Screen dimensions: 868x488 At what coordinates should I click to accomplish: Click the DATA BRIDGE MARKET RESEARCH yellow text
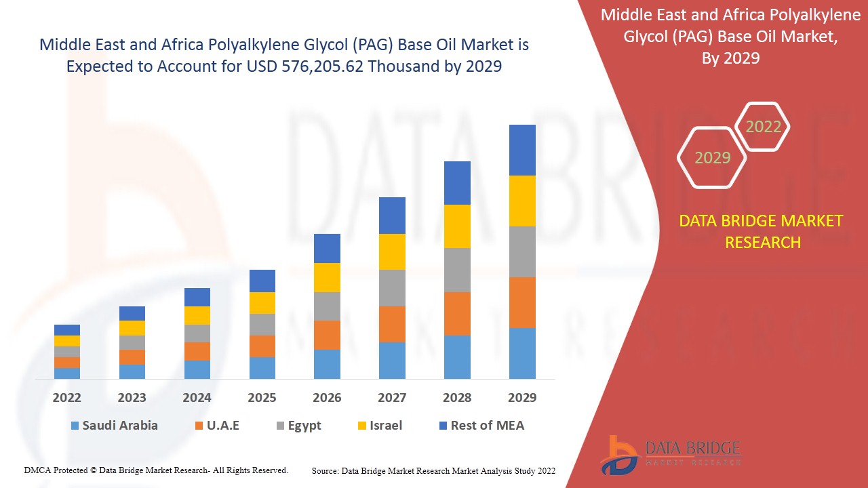[763, 231]
